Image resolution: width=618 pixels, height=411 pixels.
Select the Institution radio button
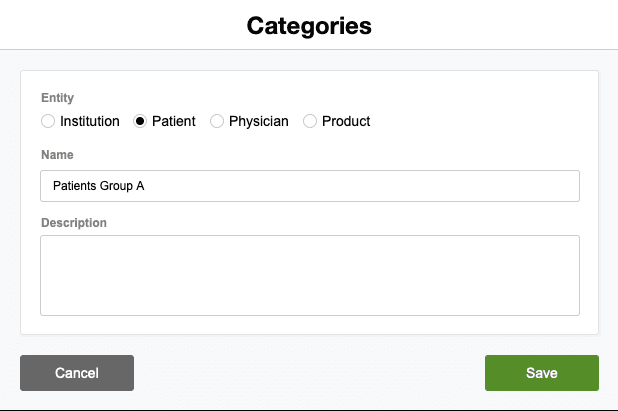tap(48, 121)
